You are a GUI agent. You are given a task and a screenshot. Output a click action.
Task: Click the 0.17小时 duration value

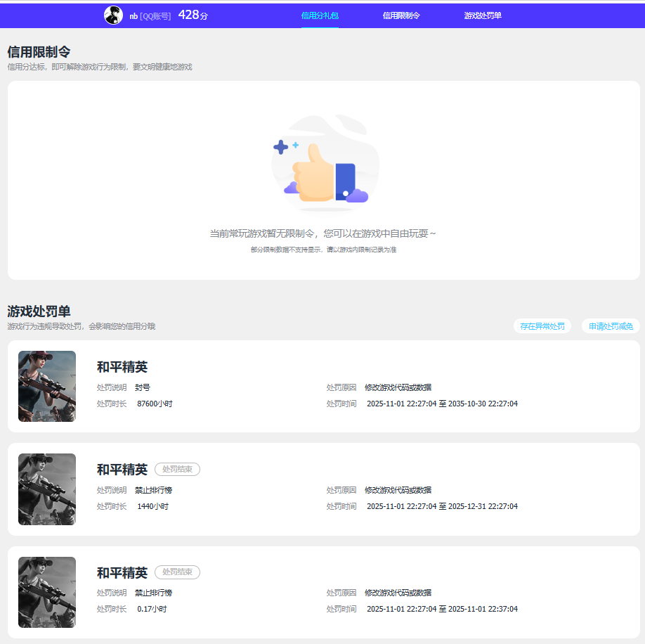coord(152,609)
